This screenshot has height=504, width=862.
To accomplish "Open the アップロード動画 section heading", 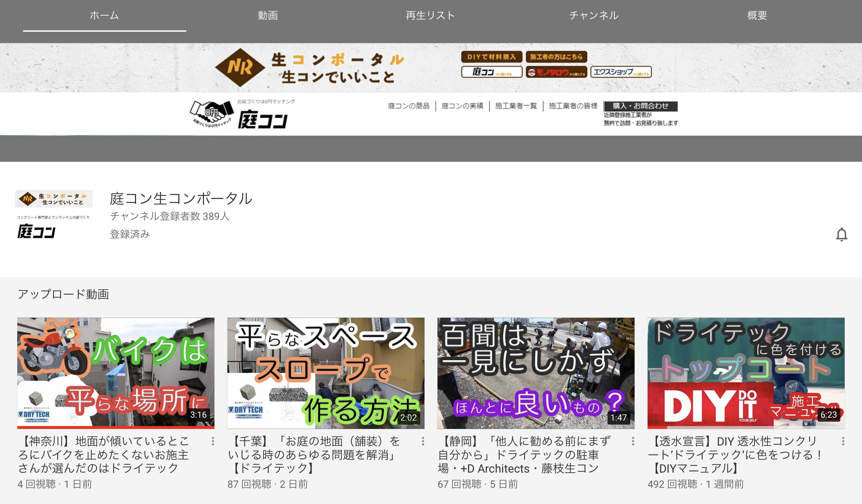I will point(63,294).
